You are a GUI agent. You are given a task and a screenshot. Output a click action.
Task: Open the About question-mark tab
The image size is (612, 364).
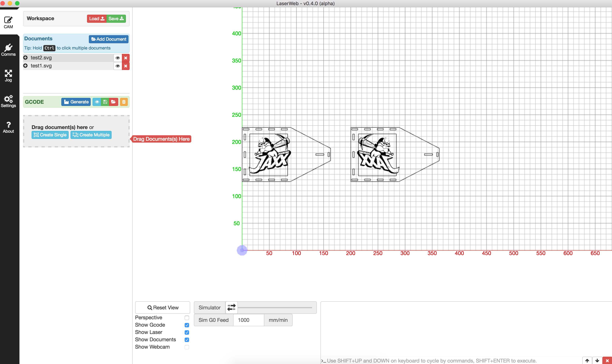[8, 127]
